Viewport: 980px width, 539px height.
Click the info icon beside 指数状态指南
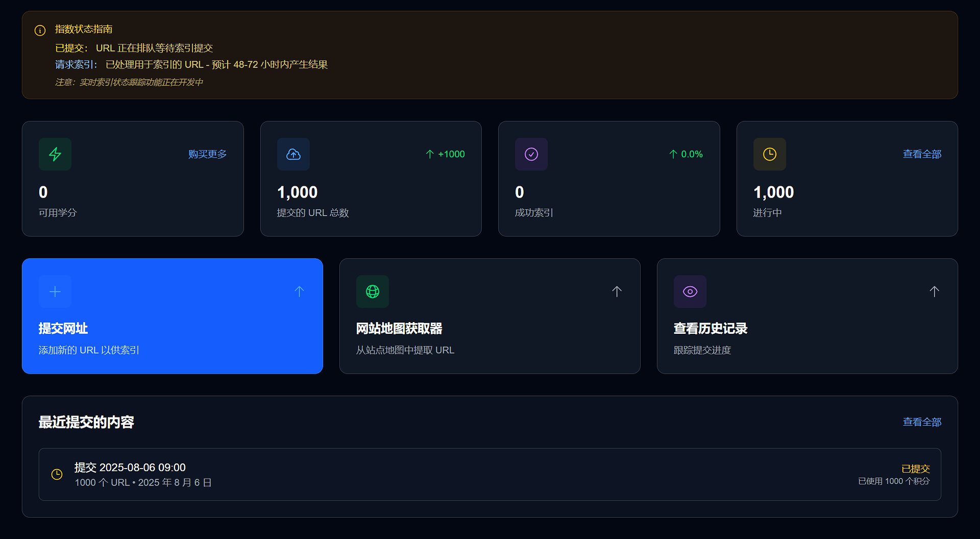click(40, 30)
